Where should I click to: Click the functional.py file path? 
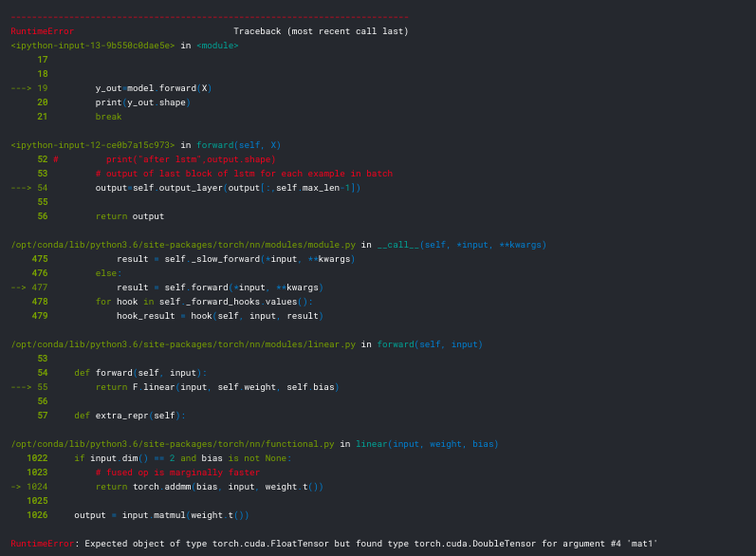(x=173, y=444)
